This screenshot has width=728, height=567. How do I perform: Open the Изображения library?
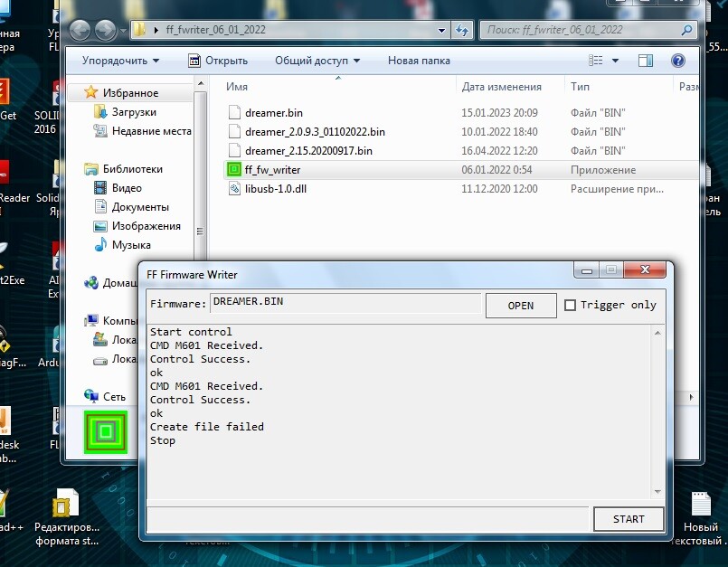click(147, 226)
